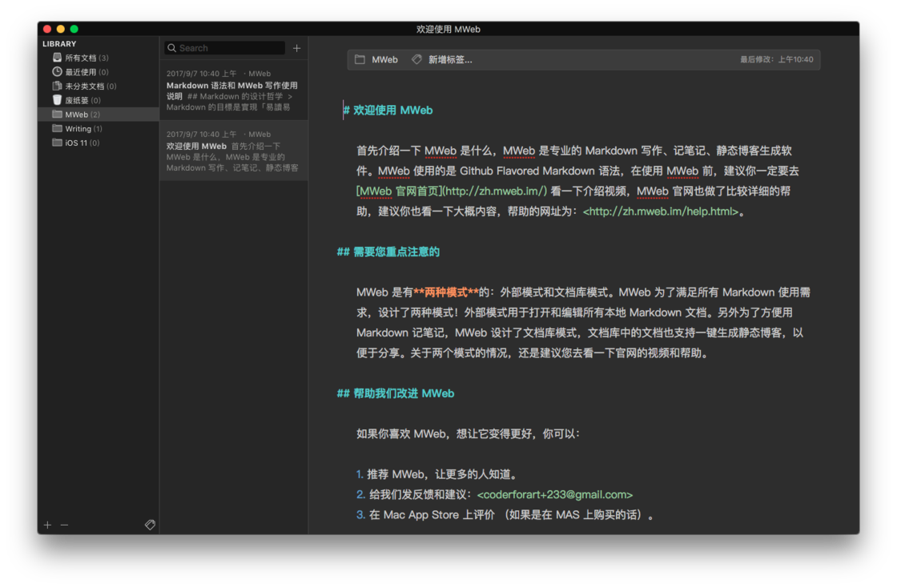
Task: Open the Markdown 语法和 MWeb 写作使用说明 document
Action: click(233, 90)
